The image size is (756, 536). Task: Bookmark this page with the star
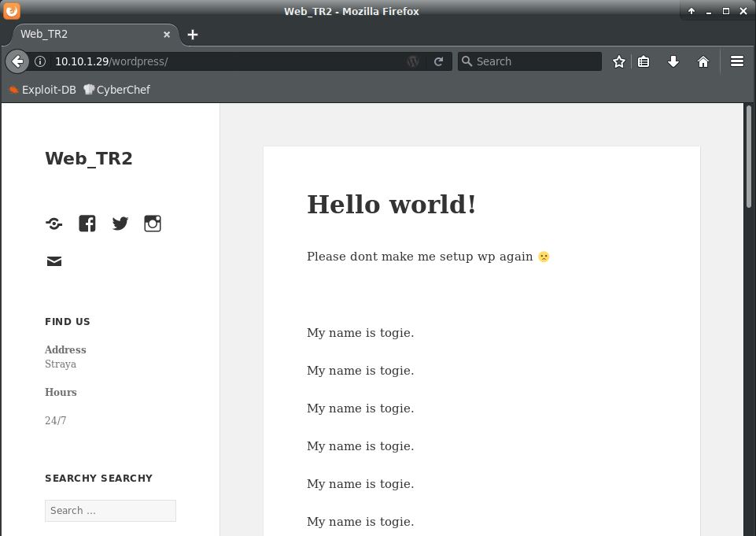coord(618,61)
